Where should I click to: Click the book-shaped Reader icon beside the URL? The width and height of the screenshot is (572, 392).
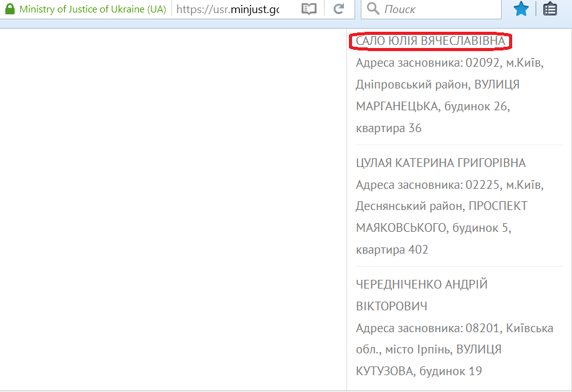pos(308,9)
